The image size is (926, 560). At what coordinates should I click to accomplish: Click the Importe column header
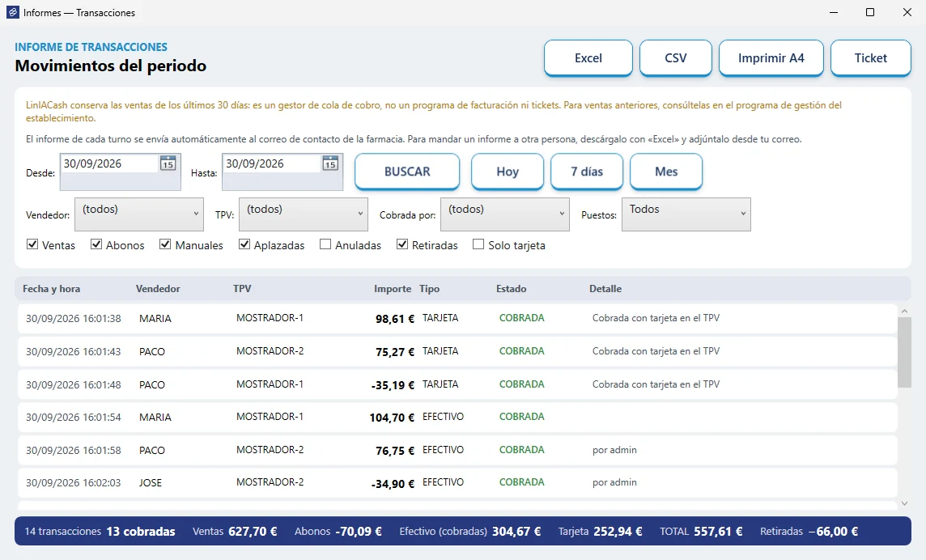coord(392,289)
